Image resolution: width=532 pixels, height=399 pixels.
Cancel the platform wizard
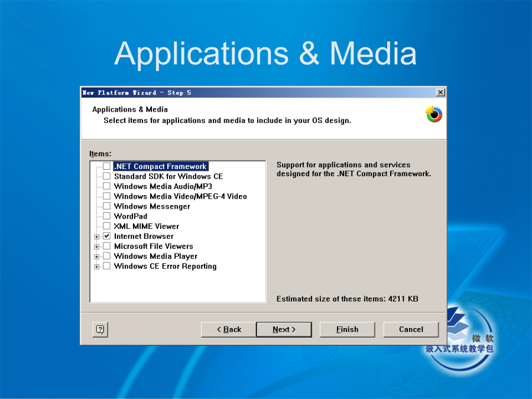[411, 329]
